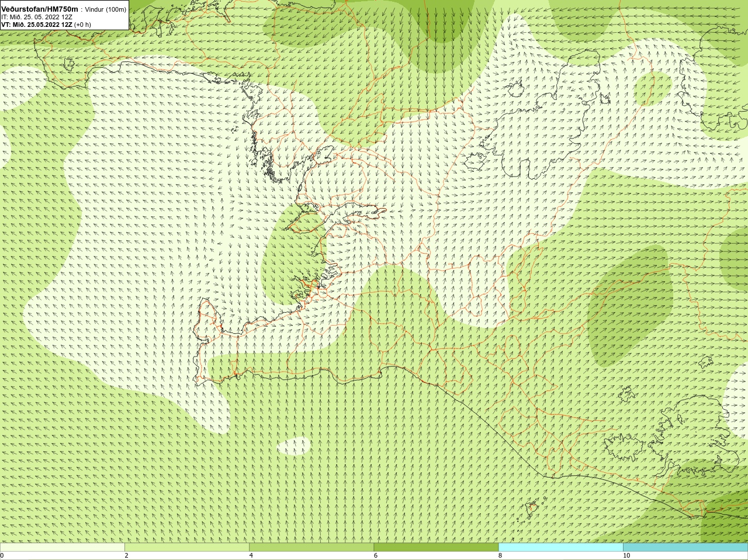Click the 'VT: Mið. 25.05.2022 12Z' line

37,25
